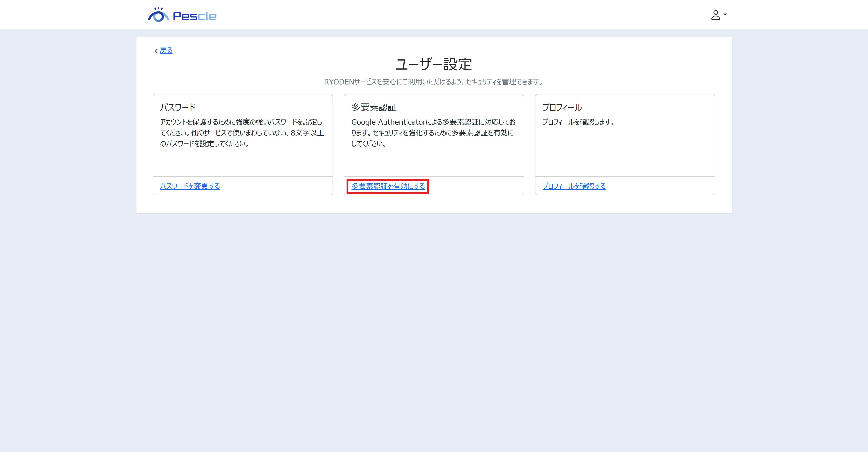This screenshot has width=868, height=452.
Task: Open the プロフィールを確認する link
Action: coord(574,186)
